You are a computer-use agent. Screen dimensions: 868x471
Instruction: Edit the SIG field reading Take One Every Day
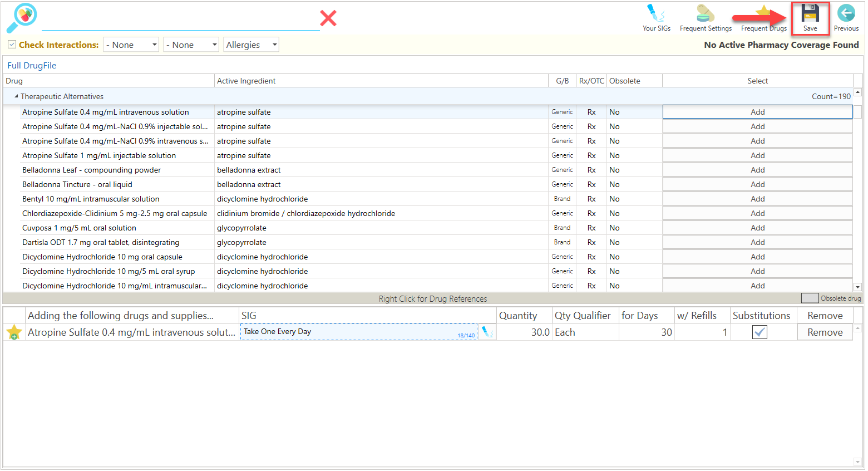[359, 332]
